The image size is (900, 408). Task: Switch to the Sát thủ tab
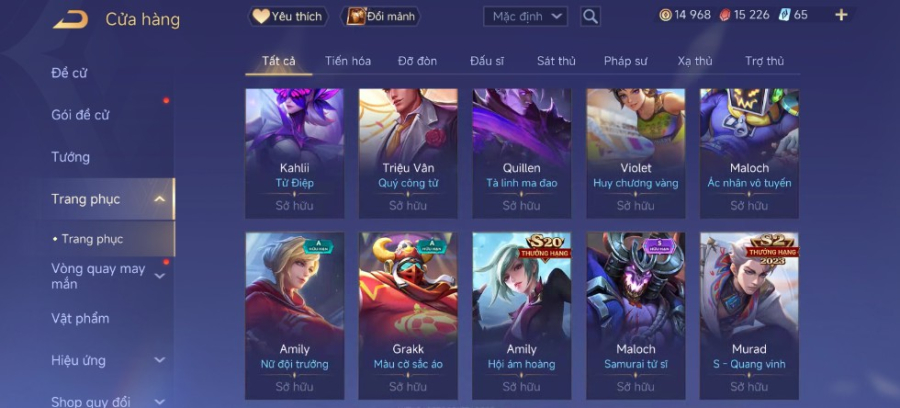tap(556, 61)
